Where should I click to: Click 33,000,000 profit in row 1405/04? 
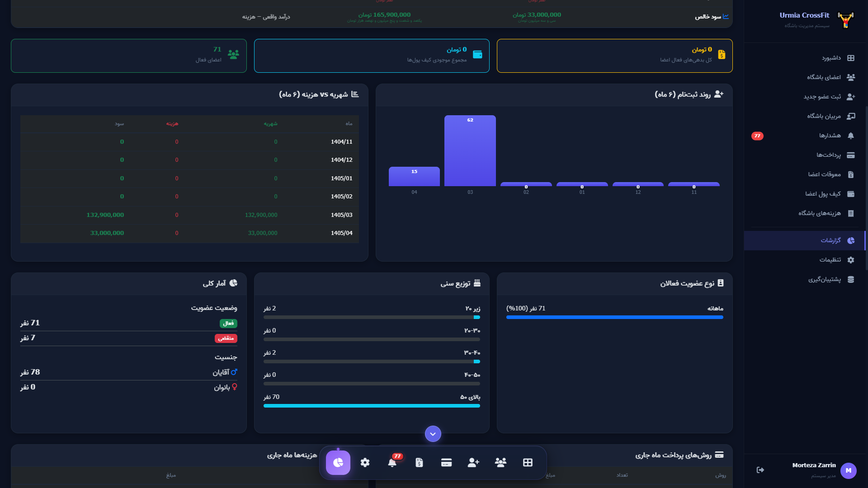pos(107,233)
